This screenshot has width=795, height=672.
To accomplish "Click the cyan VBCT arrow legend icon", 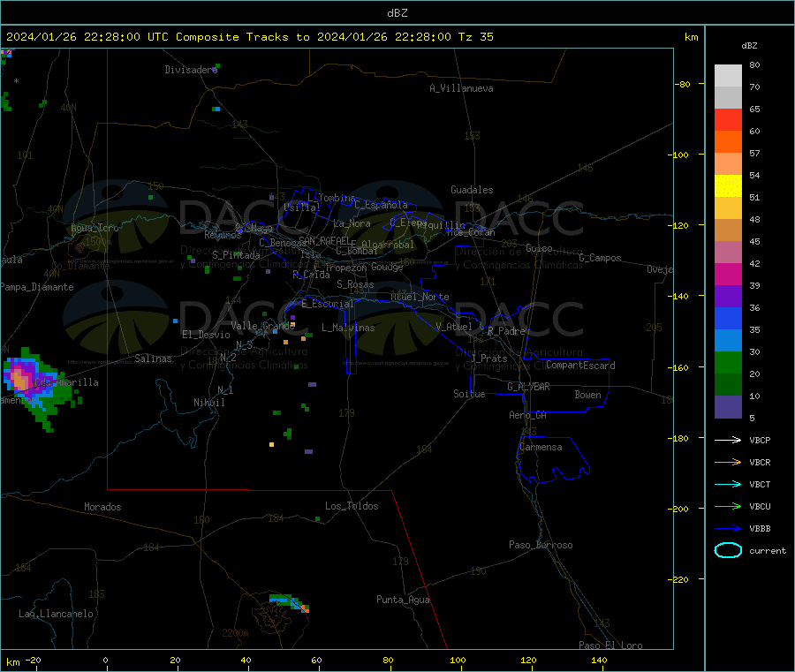I will 728,484.
